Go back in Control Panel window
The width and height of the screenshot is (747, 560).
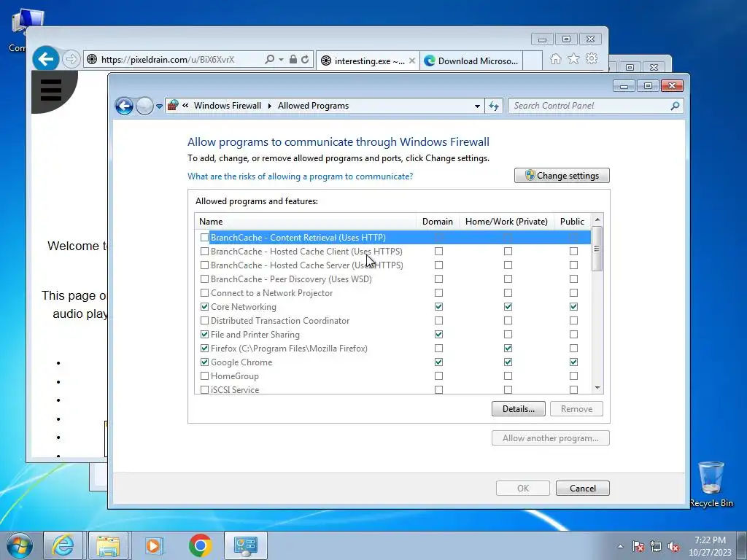tap(124, 106)
